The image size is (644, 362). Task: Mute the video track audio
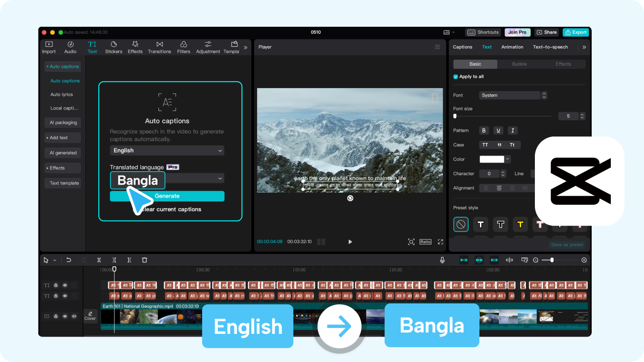pos(74,316)
